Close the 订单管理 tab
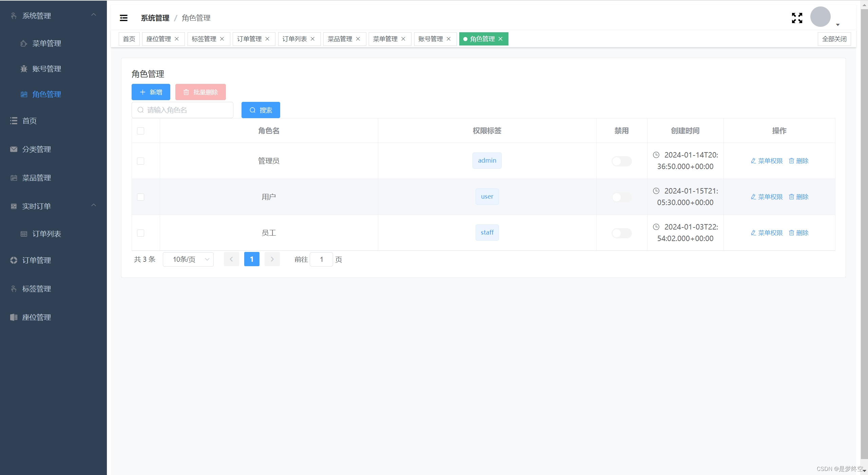 point(267,39)
